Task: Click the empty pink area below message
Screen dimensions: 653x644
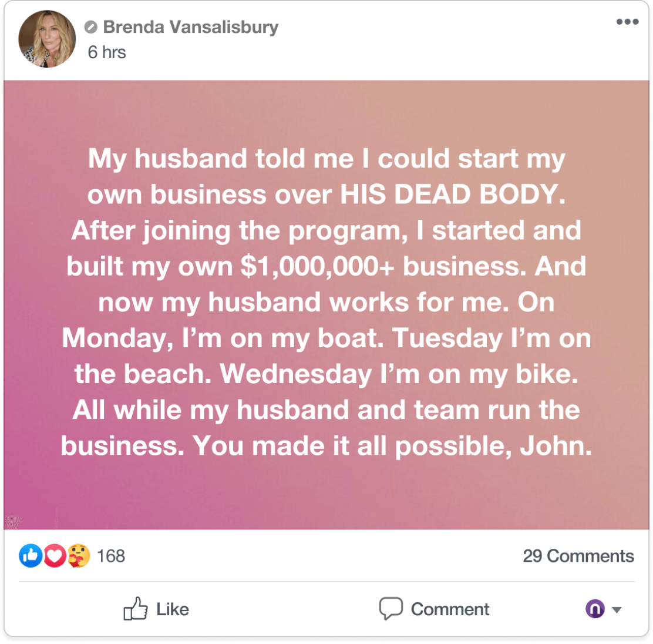Action: [x=326, y=496]
